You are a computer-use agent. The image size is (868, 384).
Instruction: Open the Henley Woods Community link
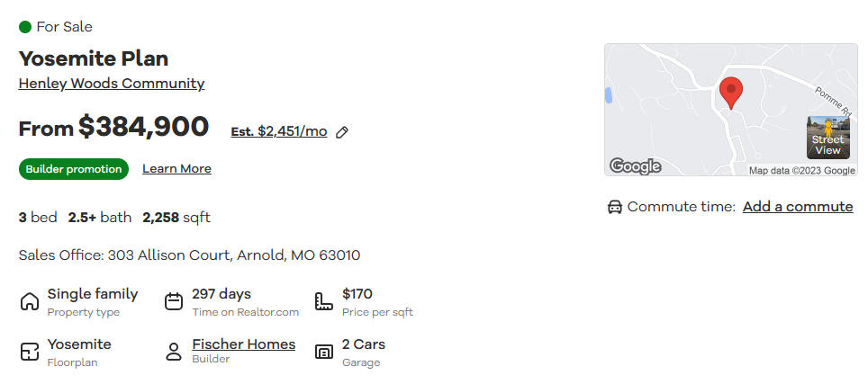coord(112,84)
